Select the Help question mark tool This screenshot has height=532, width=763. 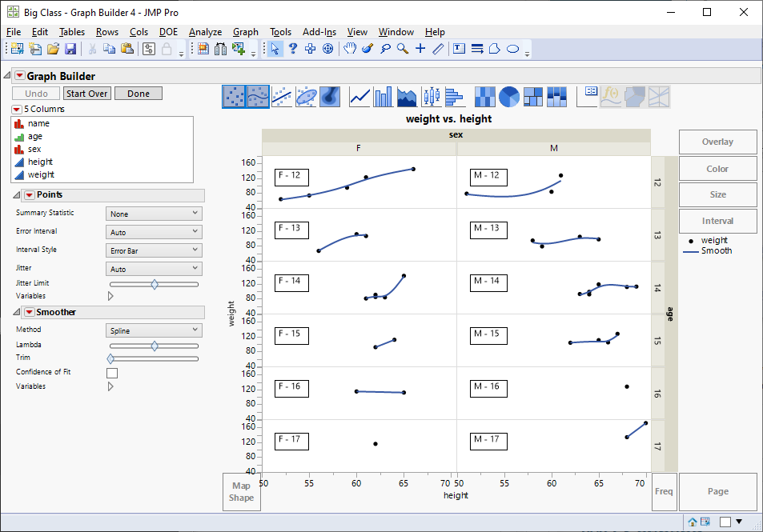(292, 49)
